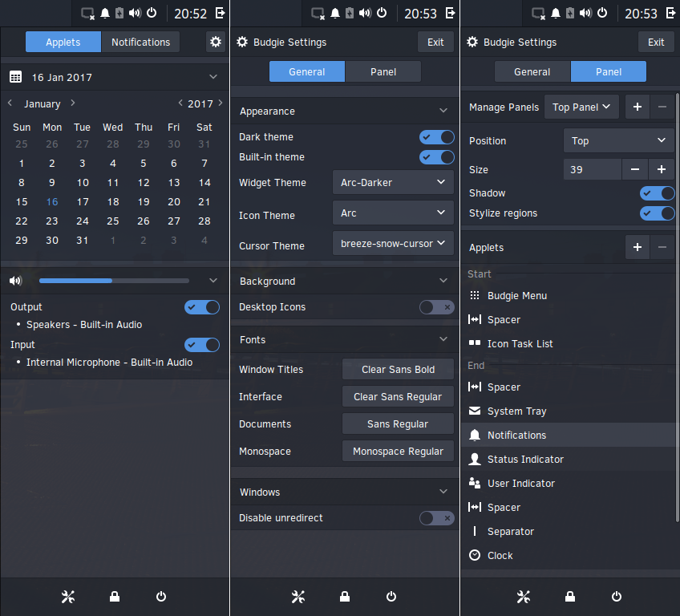Click settings tools icon at bottom of left panel
Viewport: 680px width, 616px height.
[x=68, y=597]
